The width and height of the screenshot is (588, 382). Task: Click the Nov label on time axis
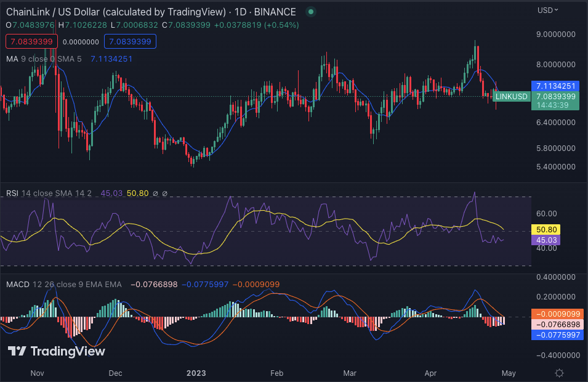coord(37,373)
